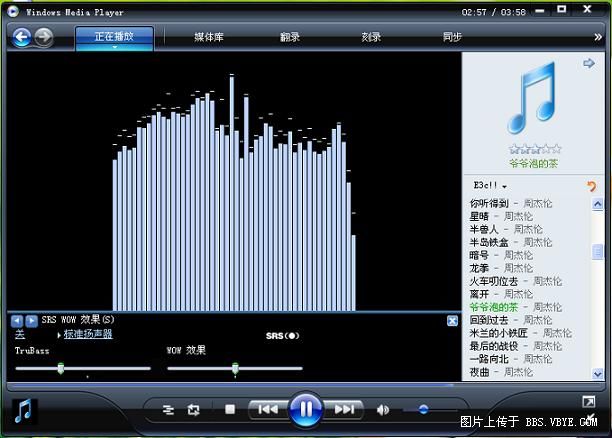The width and height of the screenshot is (612, 438).
Task: Adjust the WOW effect slider
Action: (235, 368)
